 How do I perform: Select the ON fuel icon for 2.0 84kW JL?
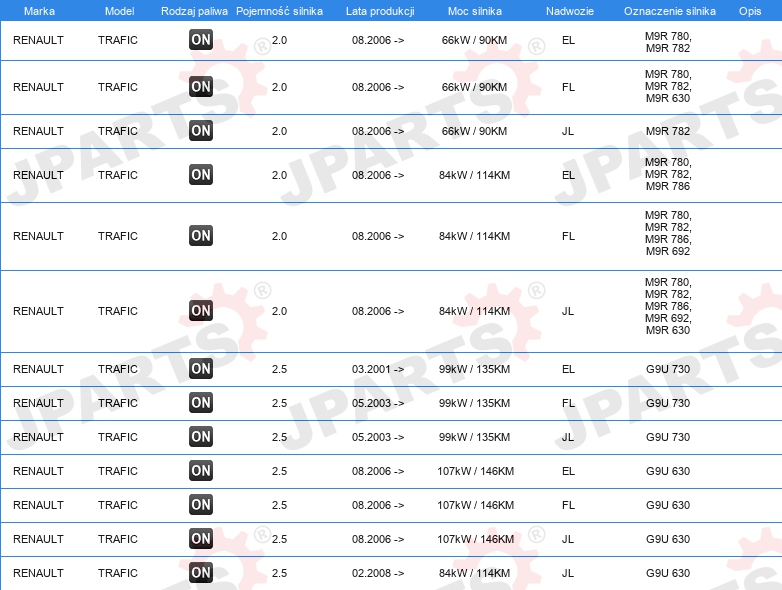[201, 311]
